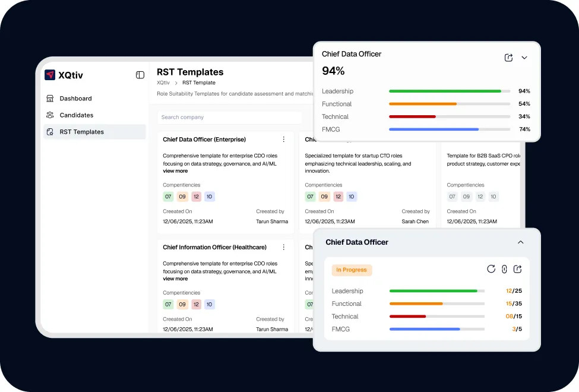This screenshot has height=392, width=579.
Task: Open options menu for Chief Information Officer (Healthcare)
Action: (x=283, y=247)
